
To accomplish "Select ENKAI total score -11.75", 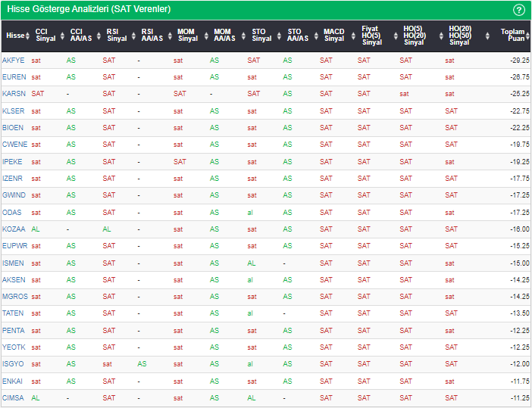I will (519, 382).
